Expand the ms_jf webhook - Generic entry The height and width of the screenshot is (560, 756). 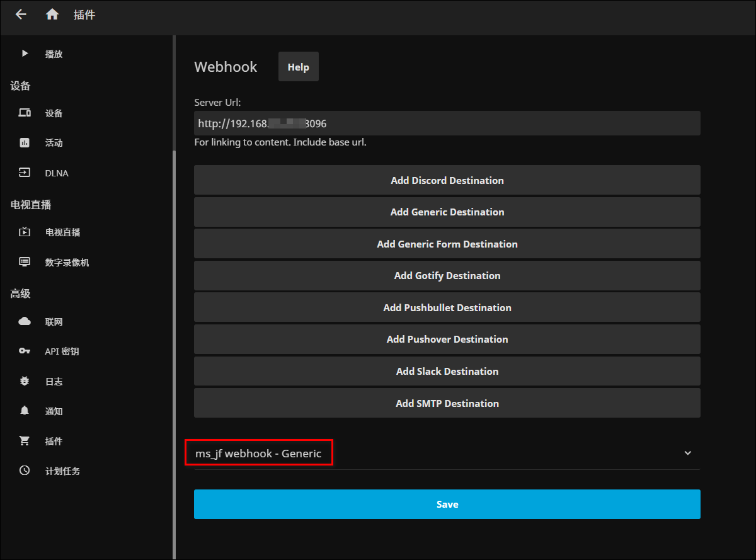point(258,454)
